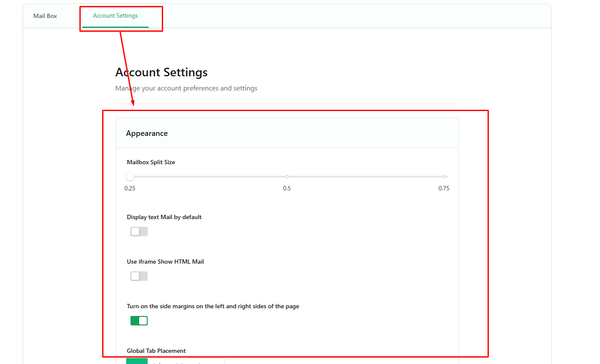
Task: Set split size at the 0.75 mark
Action: pyautogui.click(x=444, y=177)
